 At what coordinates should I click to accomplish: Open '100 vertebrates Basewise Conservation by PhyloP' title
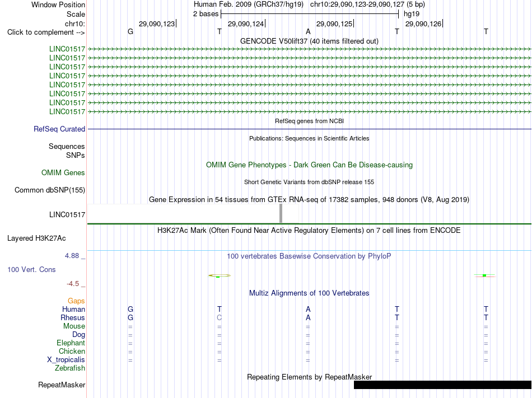309,256
